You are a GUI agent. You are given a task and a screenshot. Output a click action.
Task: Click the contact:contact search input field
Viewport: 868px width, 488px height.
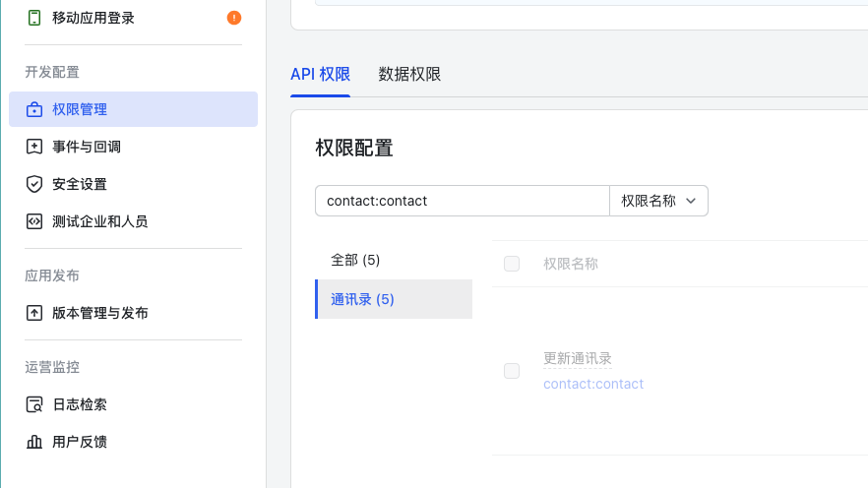pyautogui.click(x=463, y=201)
